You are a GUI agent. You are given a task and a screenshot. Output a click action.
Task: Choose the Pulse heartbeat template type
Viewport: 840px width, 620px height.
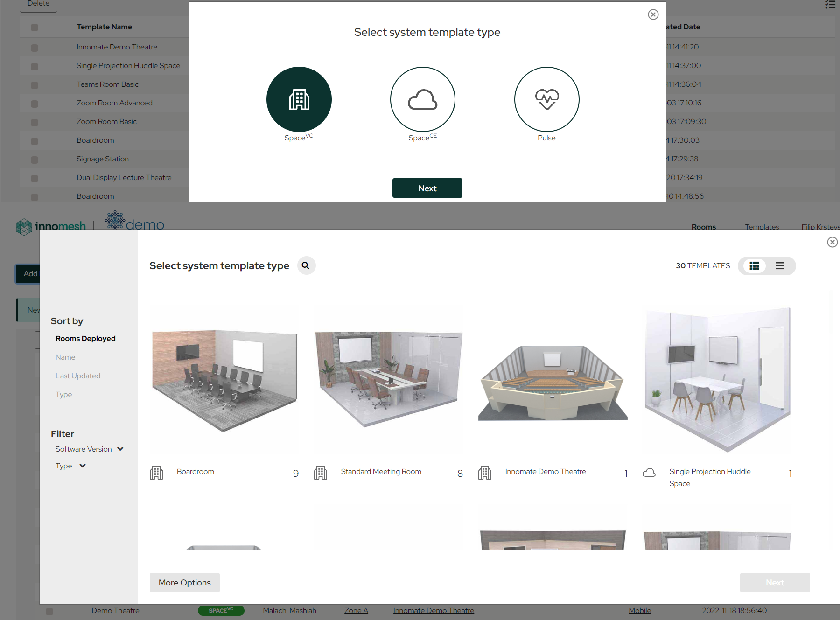point(546,99)
